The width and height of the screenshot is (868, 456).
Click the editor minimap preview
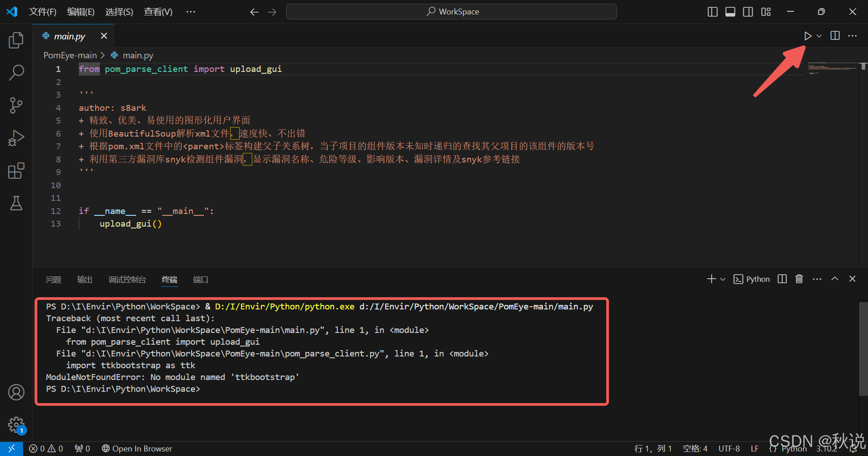[832, 69]
